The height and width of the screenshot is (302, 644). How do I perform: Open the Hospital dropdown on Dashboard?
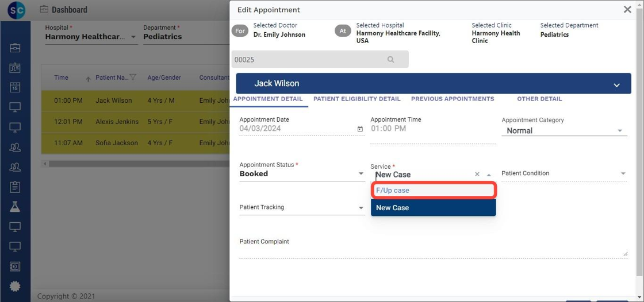[x=91, y=37]
